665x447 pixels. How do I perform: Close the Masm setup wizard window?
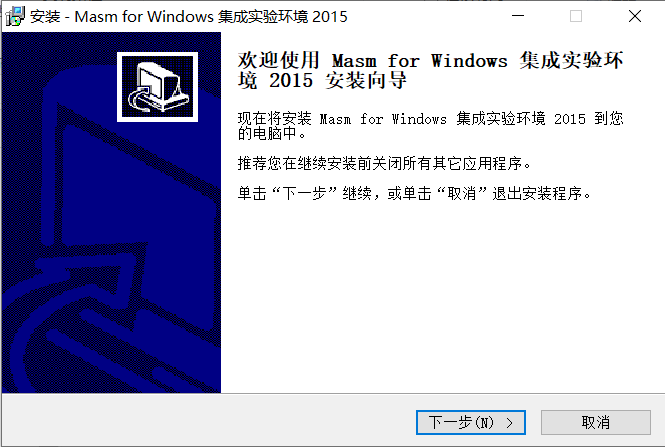[634, 16]
